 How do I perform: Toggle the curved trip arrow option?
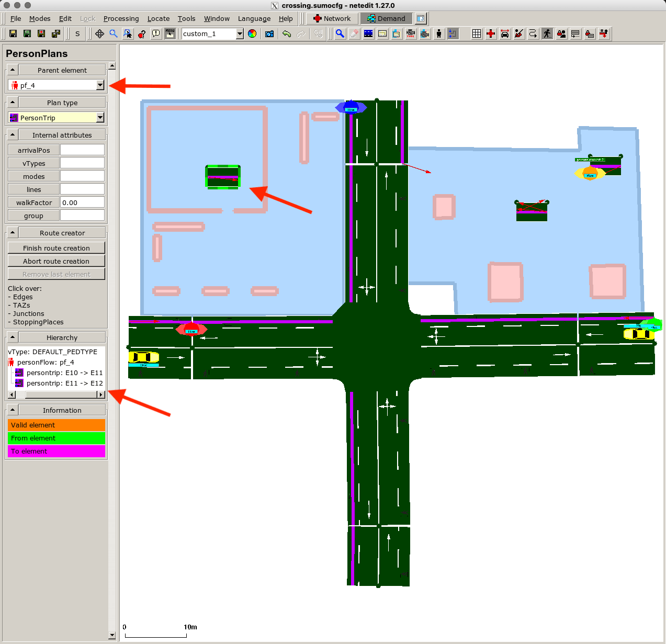[533, 33]
